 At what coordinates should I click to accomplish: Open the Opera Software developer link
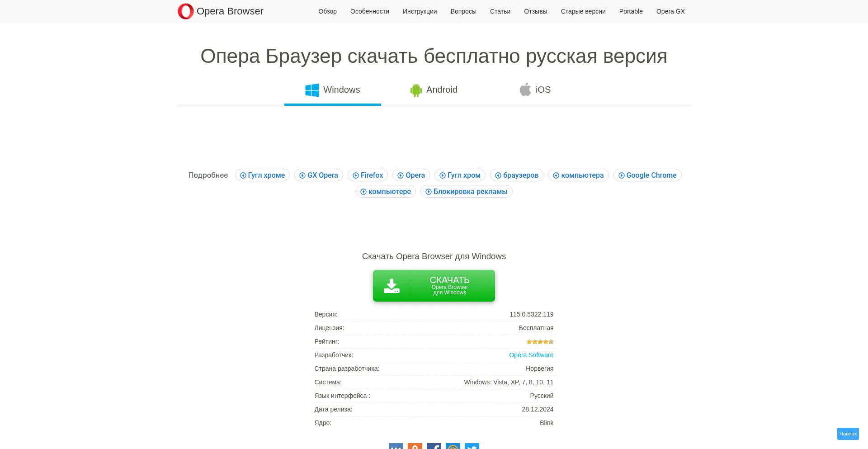(531, 355)
